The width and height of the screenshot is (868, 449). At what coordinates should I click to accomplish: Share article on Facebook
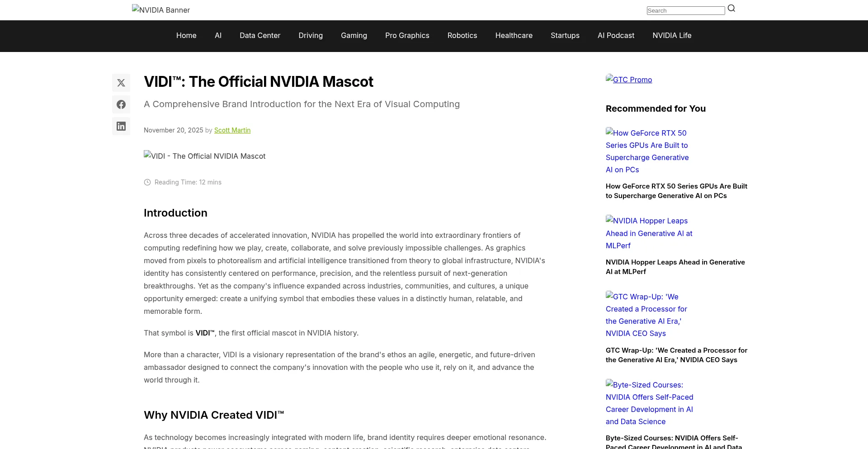pyautogui.click(x=121, y=104)
